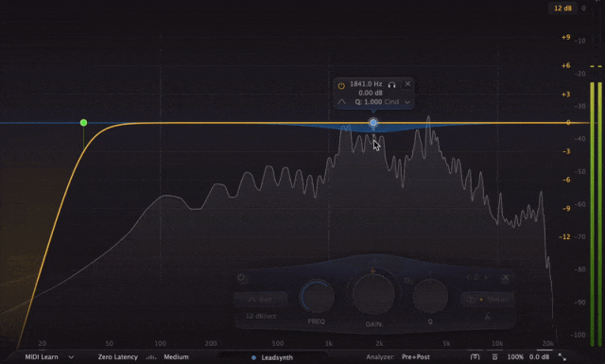
Task: Open the 12 dB display range selector
Action: (x=562, y=9)
